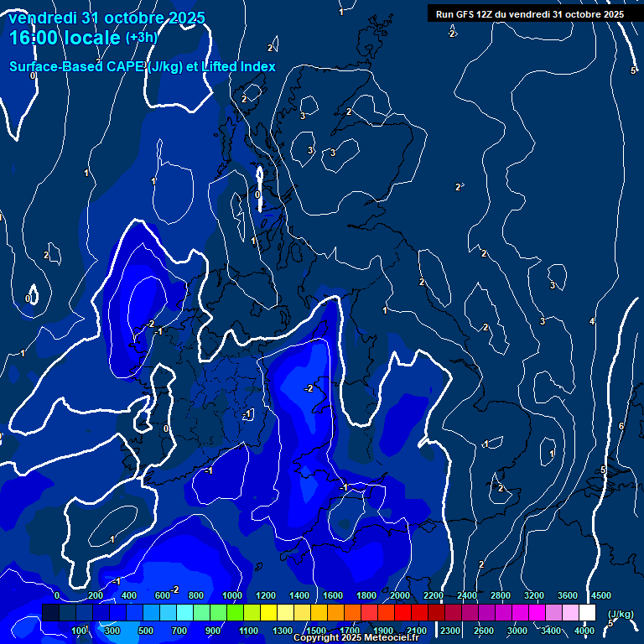
Task: Click the Run GFS 12Z header banner
Action: click(x=529, y=14)
